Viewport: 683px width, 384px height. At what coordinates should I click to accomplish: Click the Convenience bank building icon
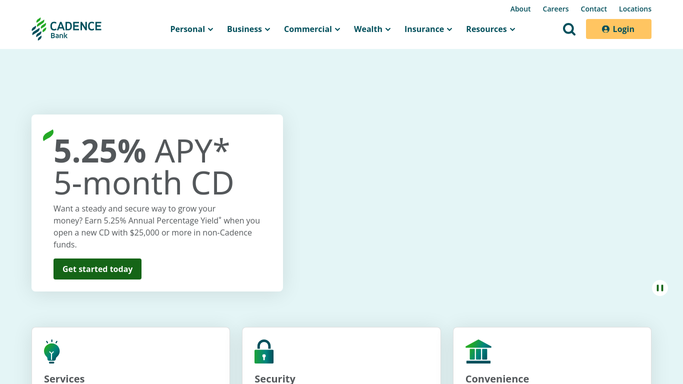(478, 351)
